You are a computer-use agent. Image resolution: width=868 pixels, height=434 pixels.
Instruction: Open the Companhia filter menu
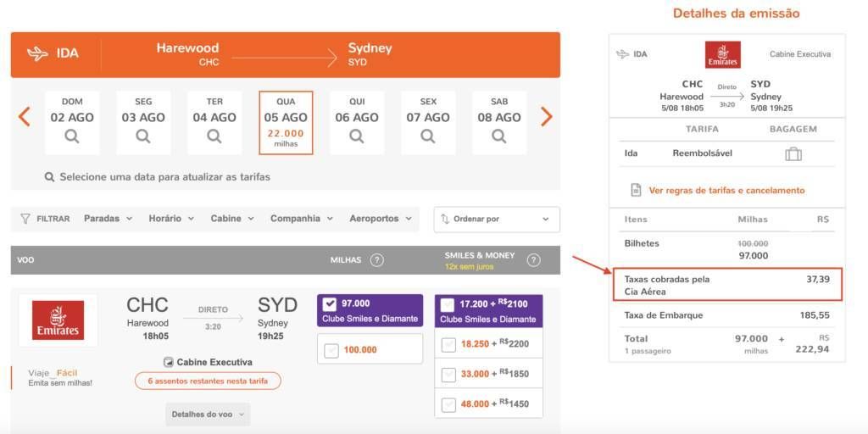tap(303, 219)
